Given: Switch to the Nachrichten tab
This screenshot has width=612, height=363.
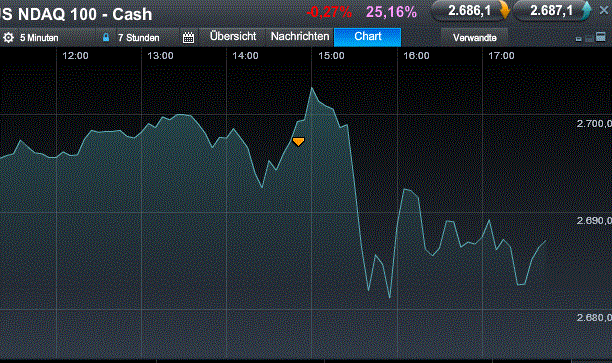Looking at the screenshot, I should coord(300,36).
